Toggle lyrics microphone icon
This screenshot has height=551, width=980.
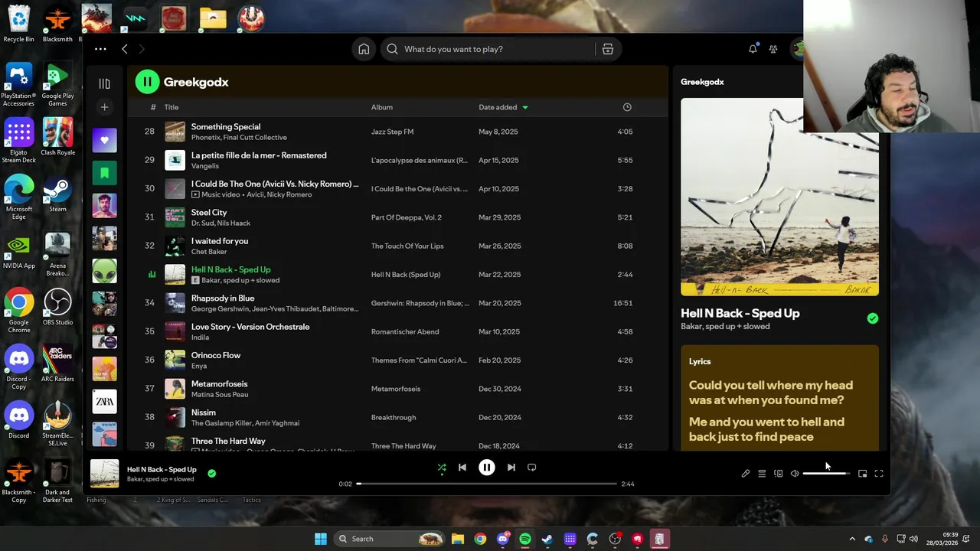pyautogui.click(x=746, y=474)
